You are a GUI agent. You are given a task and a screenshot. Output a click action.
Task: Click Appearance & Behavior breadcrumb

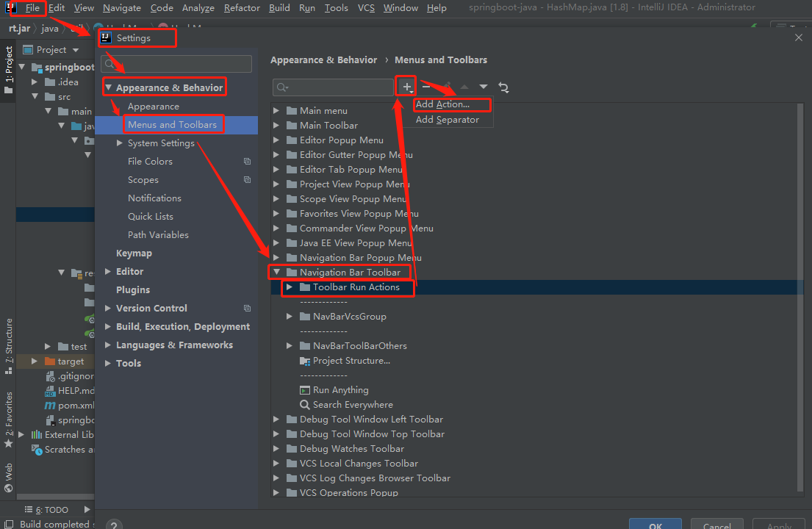point(323,60)
